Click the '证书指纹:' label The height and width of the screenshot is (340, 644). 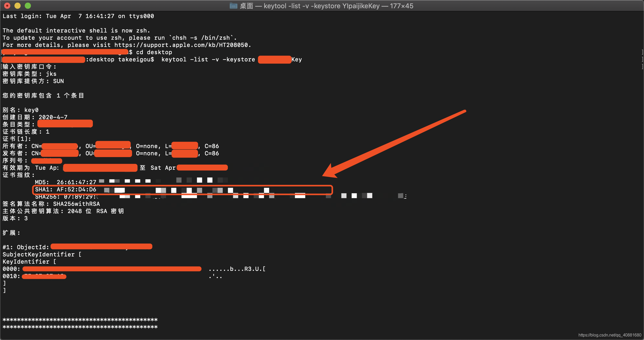[19, 175]
